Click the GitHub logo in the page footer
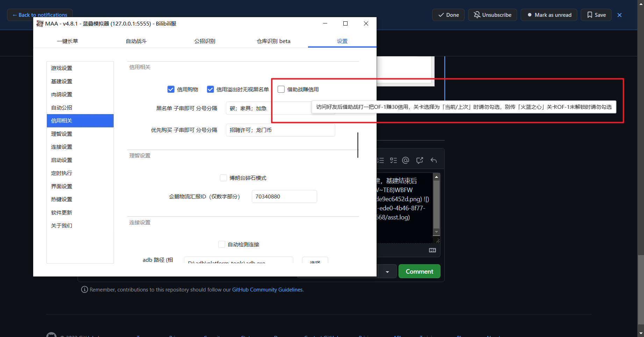The height and width of the screenshot is (337, 644). click(51, 334)
